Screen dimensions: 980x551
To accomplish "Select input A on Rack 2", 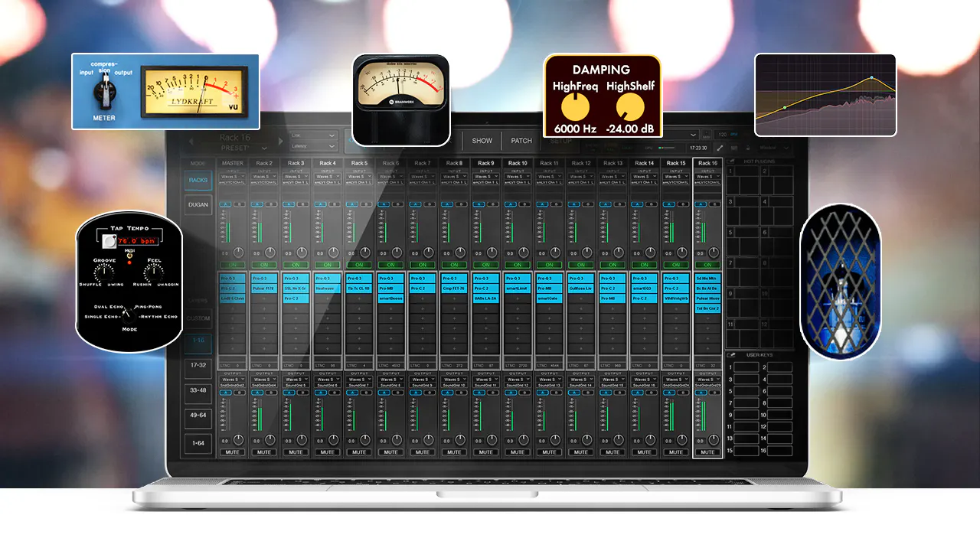I will (x=259, y=204).
